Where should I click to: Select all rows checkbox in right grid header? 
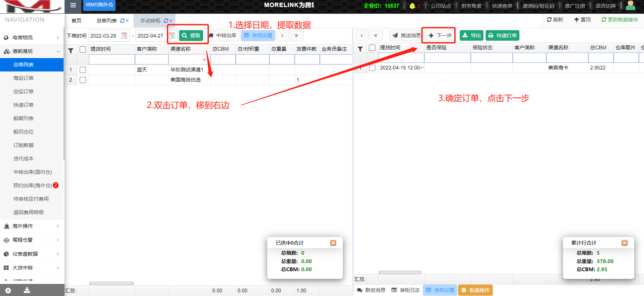[x=372, y=48]
